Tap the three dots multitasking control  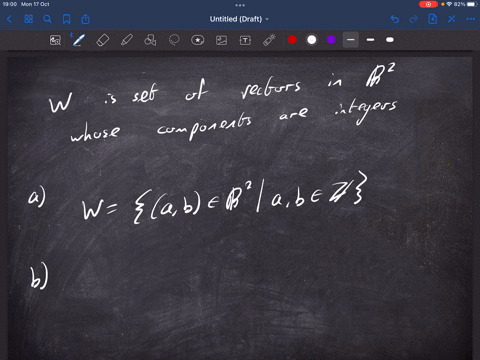(x=240, y=5)
